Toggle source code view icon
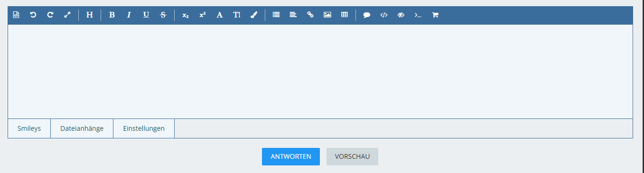 [16, 15]
